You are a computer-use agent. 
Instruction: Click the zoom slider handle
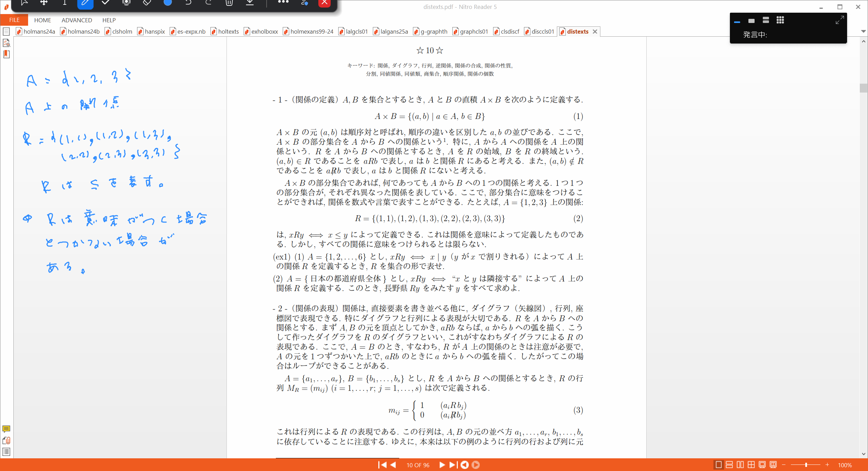806,465
